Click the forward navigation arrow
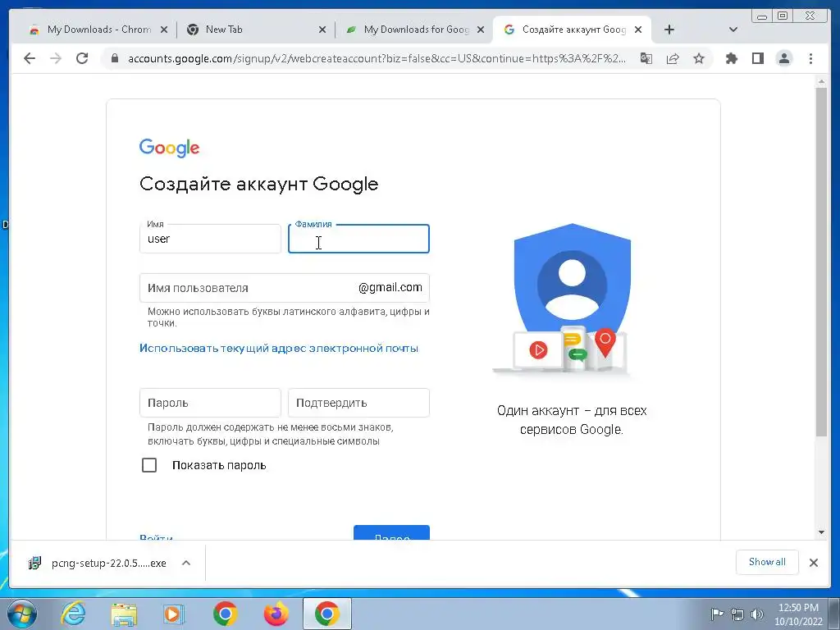The image size is (840, 630). pyautogui.click(x=56, y=58)
